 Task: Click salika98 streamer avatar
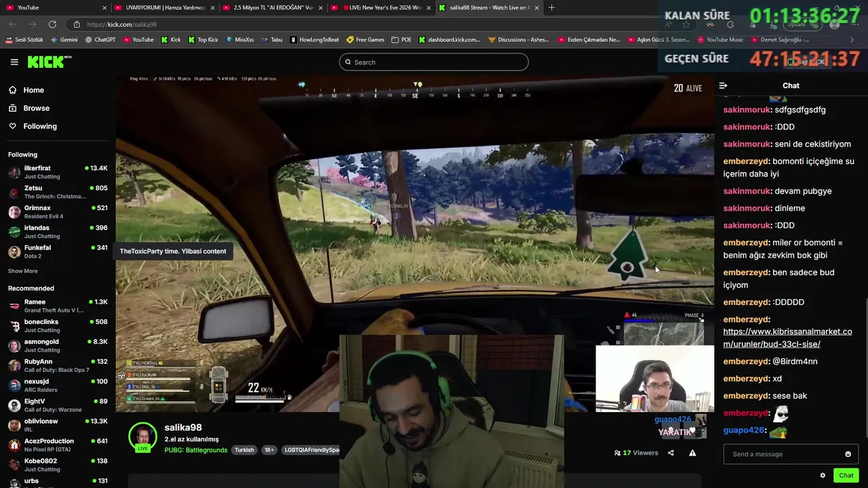[142, 437]
